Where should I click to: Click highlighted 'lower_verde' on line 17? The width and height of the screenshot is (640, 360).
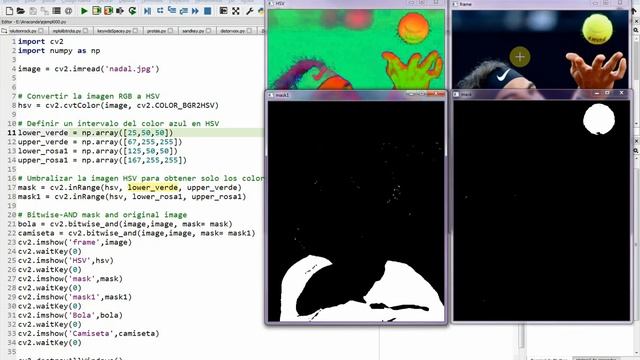pos(153,187)
